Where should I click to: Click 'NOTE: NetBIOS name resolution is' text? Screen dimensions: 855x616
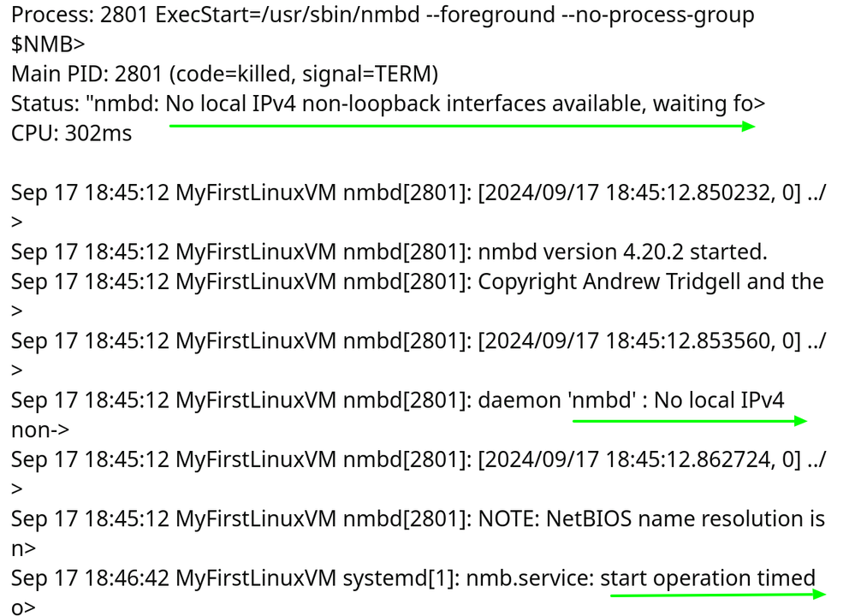click(651, 518)
